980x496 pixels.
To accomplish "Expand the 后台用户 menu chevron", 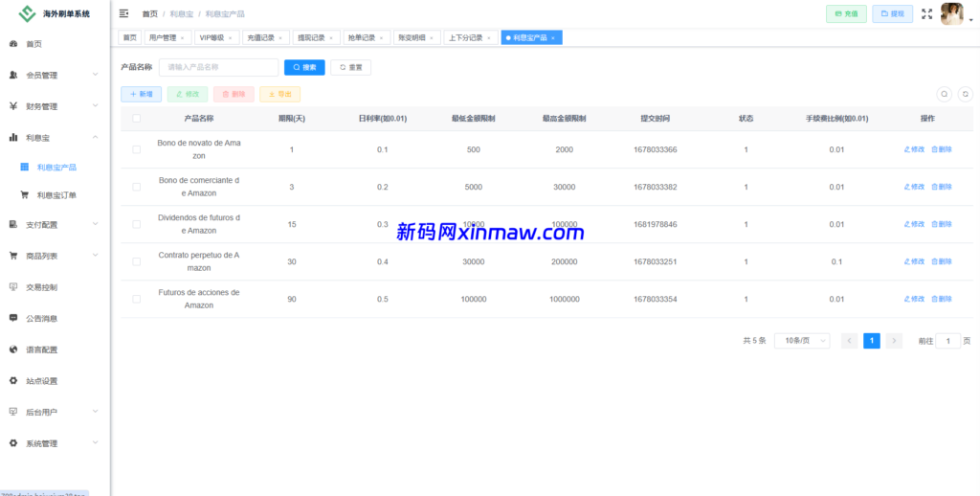I will [x=95, y=411].
